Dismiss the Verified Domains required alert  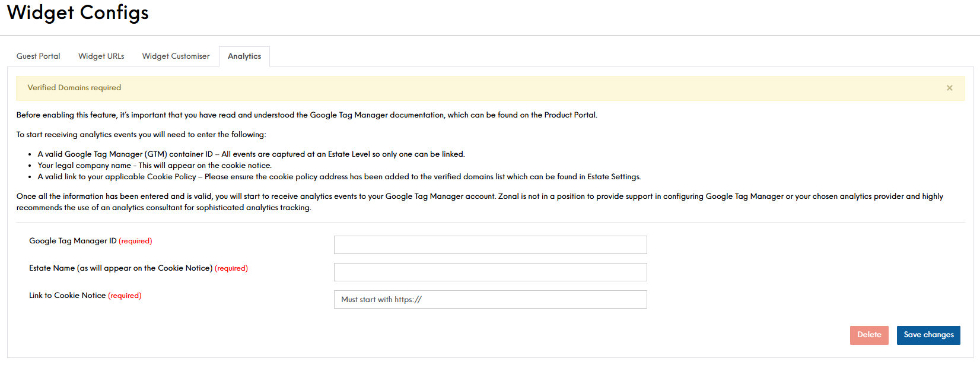(x=949, y=88)
